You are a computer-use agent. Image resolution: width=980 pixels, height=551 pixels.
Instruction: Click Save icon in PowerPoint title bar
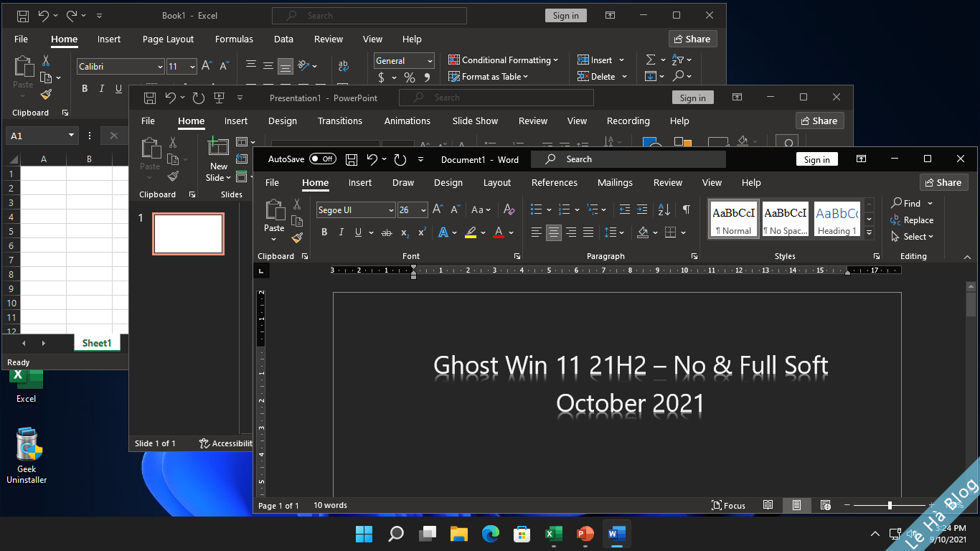coord(150,98)
